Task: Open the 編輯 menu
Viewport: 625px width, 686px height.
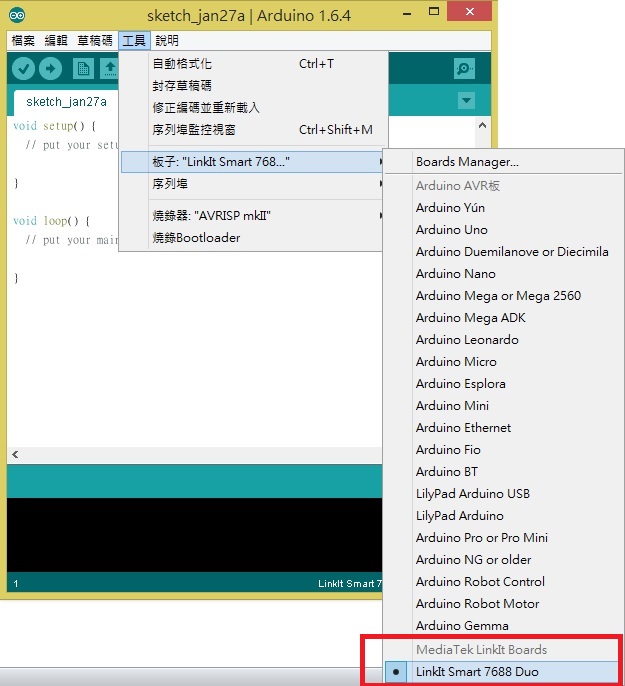Action: click(56, 41)
